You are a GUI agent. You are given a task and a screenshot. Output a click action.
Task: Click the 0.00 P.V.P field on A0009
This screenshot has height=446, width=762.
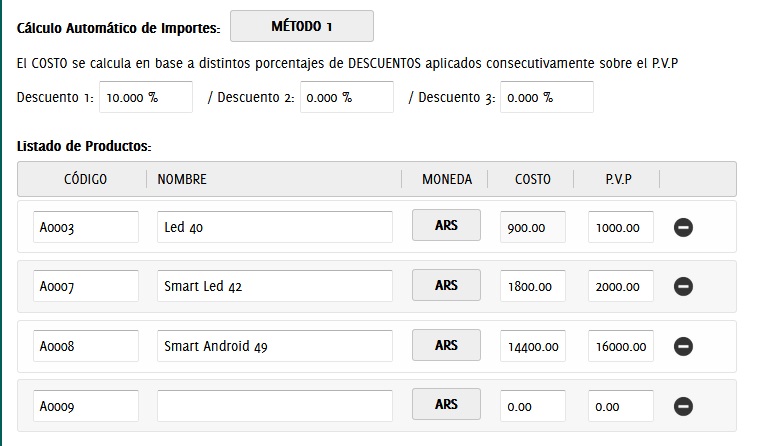pos(620,406)
